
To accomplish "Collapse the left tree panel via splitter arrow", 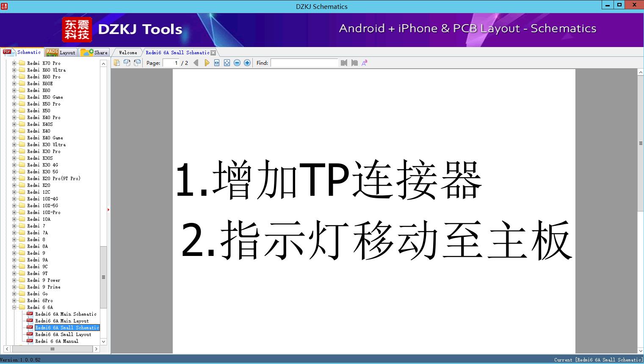I will (x=108, y=209).
